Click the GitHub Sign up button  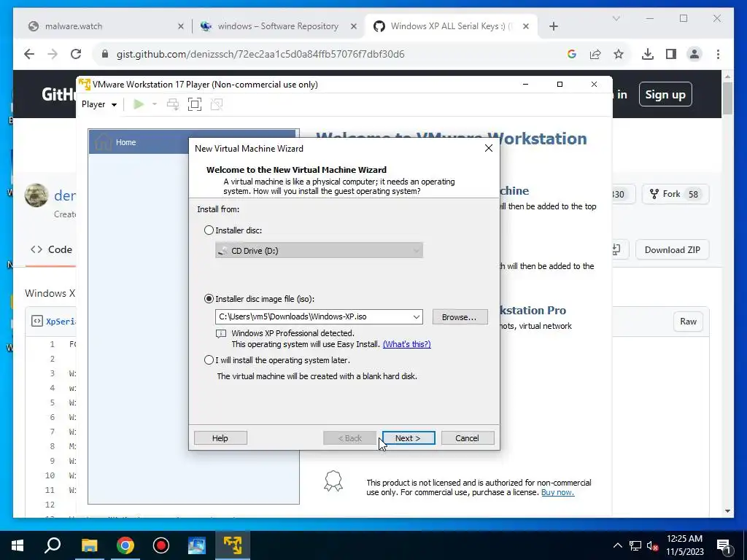pyautogui.click(x=665, y=94)
